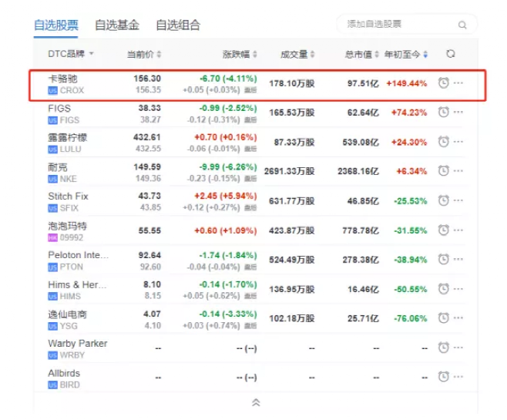The height and width of the screenshot is (420, 507).
Task: Open the 露露柠檬 stock name
Action: coord(67,138)
